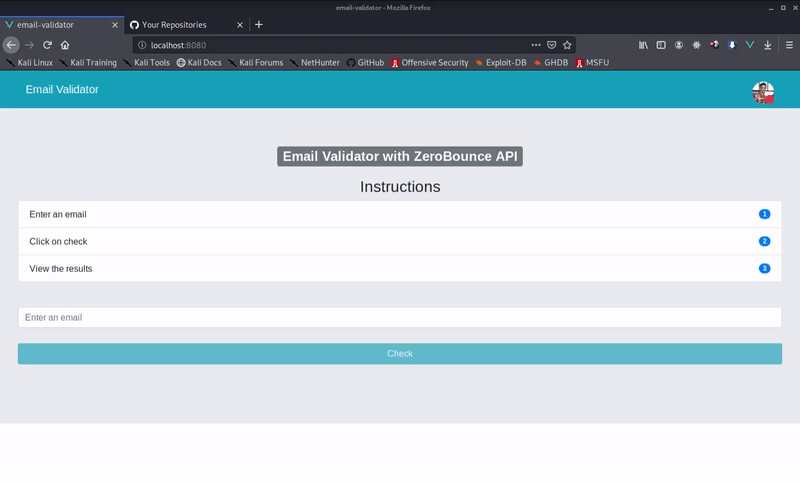Reload the current page
This screenshot has height=482, width=800.
pyautogui.click(x=47, y=45)
